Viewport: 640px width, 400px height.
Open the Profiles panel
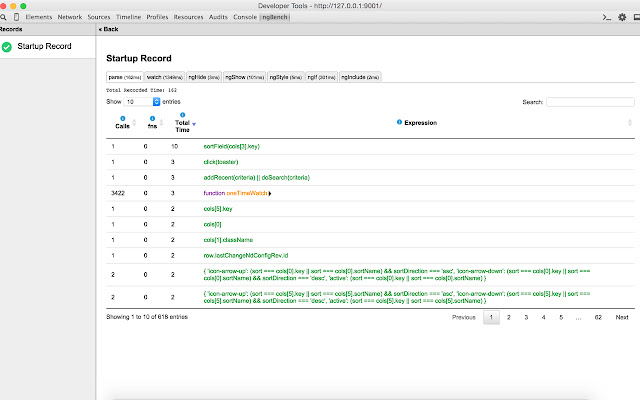click(157, 17)
